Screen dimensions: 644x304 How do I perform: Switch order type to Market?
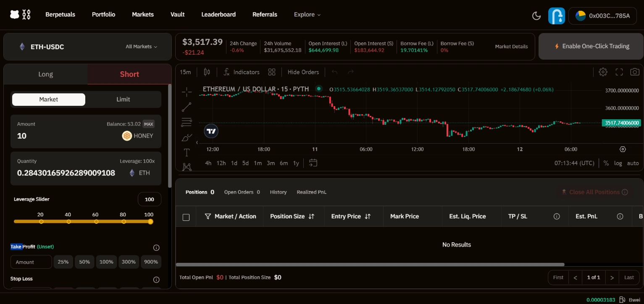pos(49,100)
